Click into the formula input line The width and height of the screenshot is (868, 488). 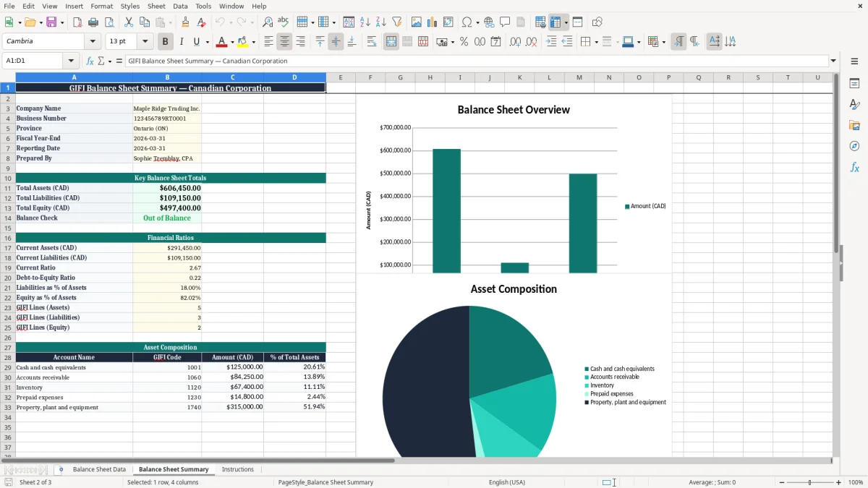click(477, 61)
